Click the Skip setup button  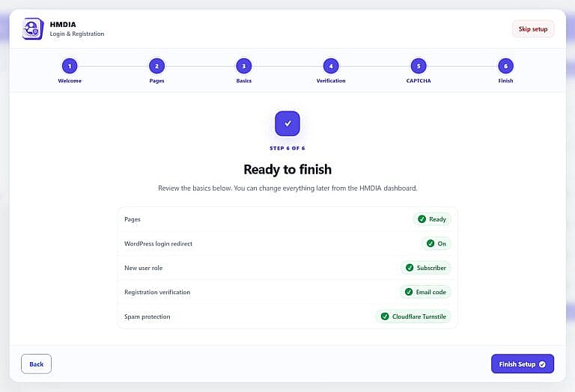533,29
